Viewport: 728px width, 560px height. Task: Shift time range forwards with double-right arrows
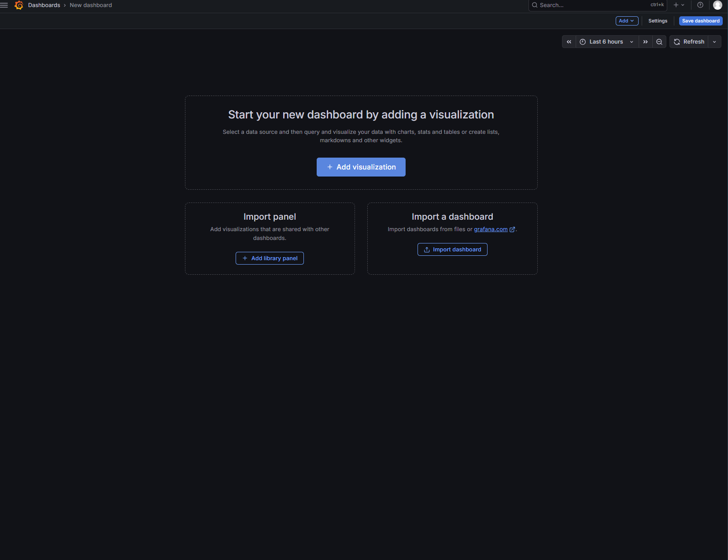[645, 42]
